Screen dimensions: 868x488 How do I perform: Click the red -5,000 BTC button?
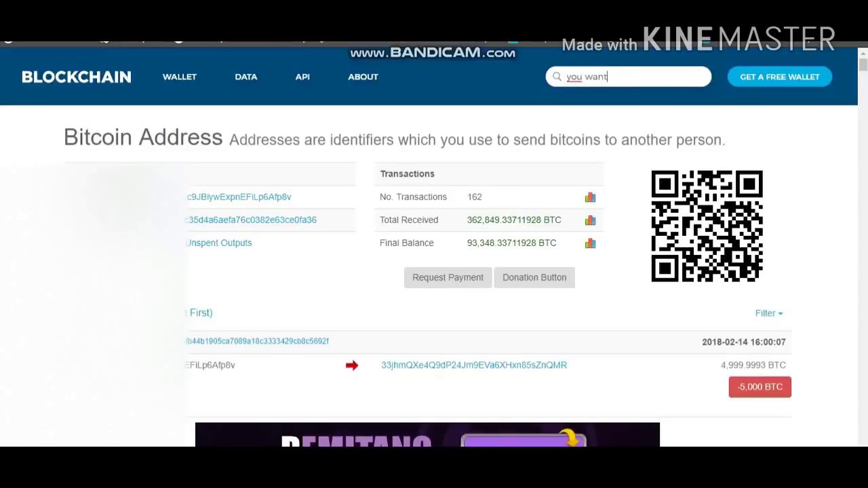pyautogui.click(x=760, y=386)
